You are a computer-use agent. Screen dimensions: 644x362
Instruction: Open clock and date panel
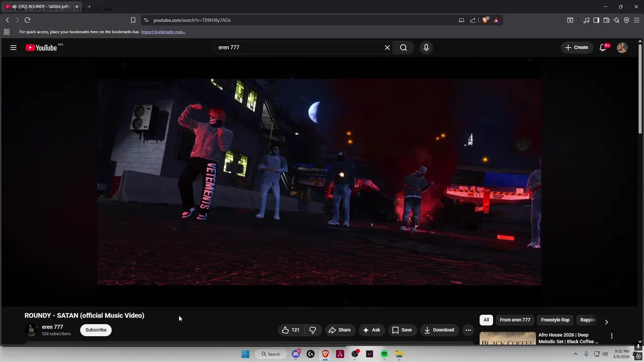(x=622, y=354)
